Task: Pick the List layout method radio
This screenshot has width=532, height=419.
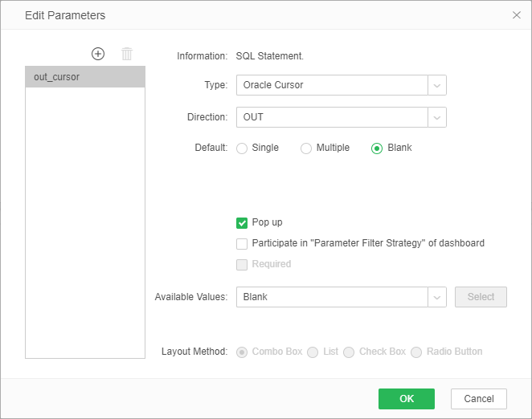Action: point(313,352)
